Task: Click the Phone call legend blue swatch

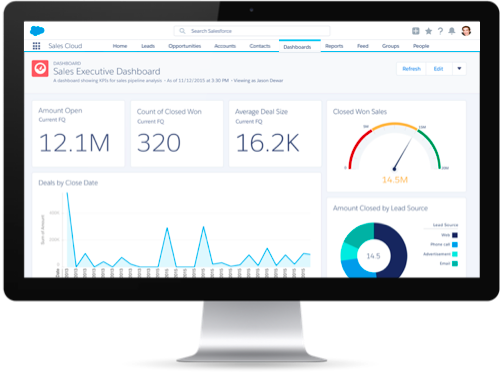Action: 455,245
